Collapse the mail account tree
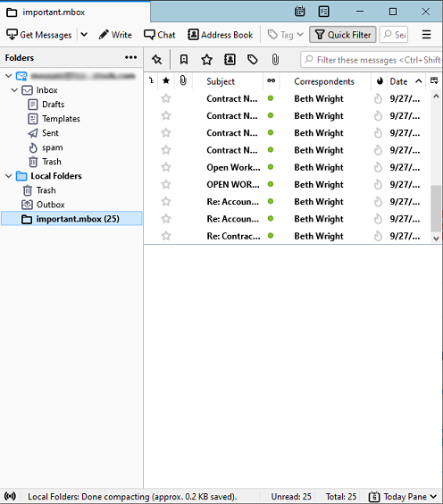443x504 pixels. tap(9, 76)
